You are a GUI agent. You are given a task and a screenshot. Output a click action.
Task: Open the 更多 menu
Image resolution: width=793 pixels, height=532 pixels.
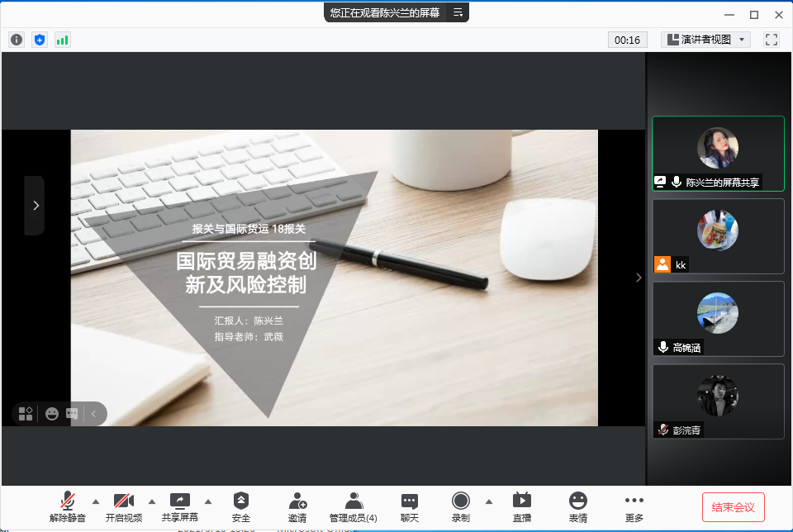[x=634, y=506]
